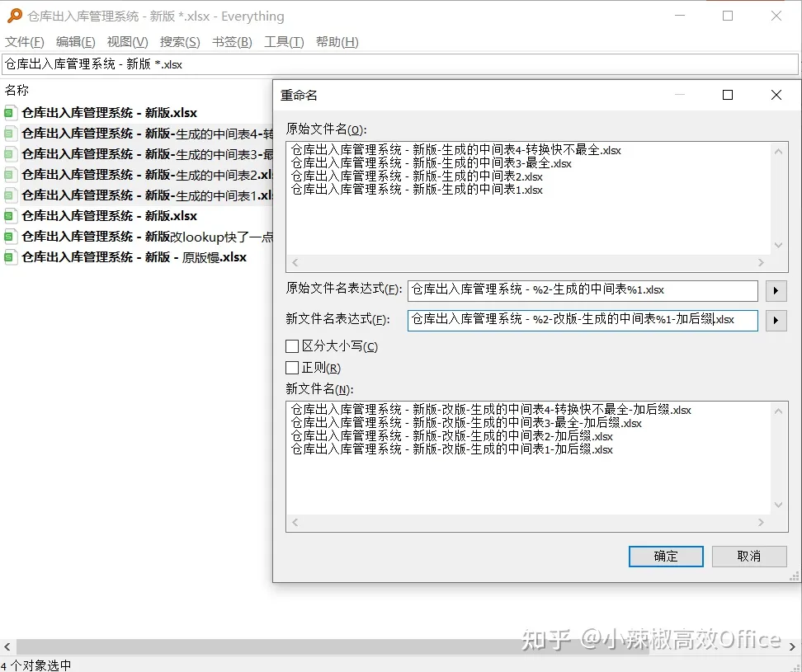Click the Excel icon of 生成的中间表2 file
The height and width of the screenshot is (672, 802).
(x=10, y=175)
